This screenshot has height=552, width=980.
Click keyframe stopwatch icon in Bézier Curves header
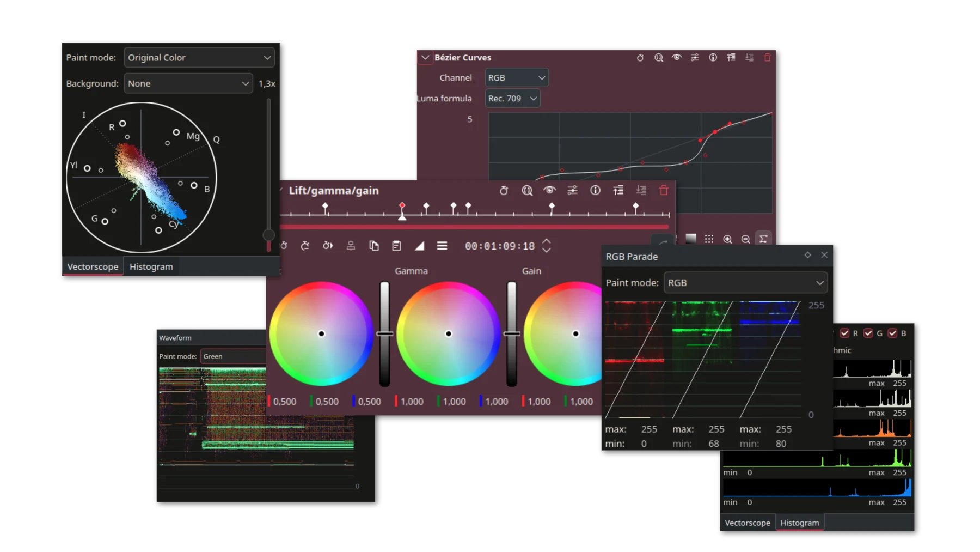click(640, 58)
